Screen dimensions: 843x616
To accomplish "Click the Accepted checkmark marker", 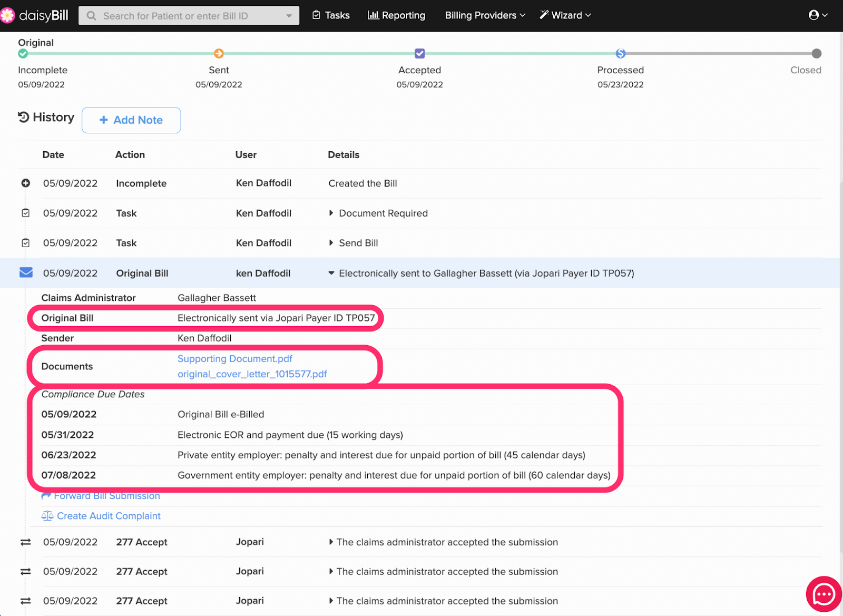I will 419,53.
